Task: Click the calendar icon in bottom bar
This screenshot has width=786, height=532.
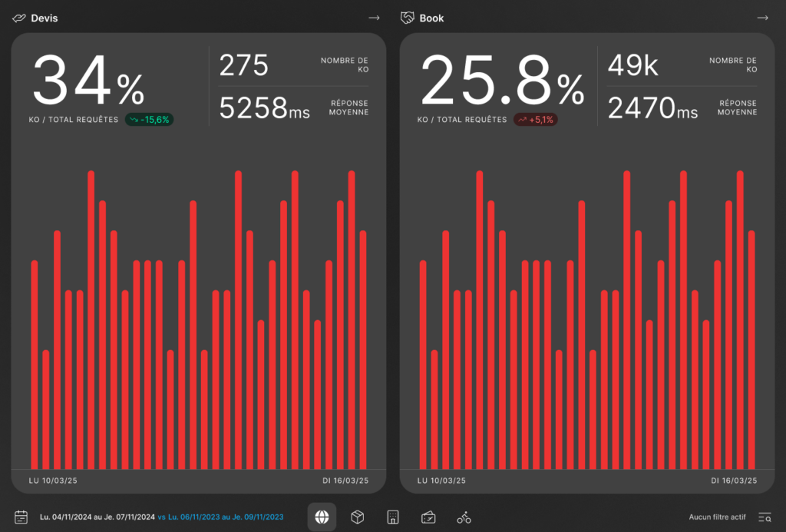Action: (21, 517)
